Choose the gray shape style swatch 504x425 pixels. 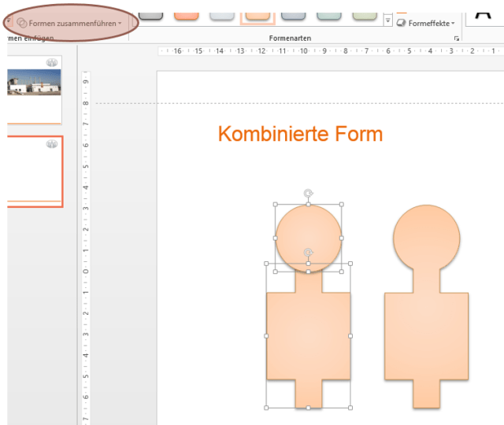click(x=150, y=16)
